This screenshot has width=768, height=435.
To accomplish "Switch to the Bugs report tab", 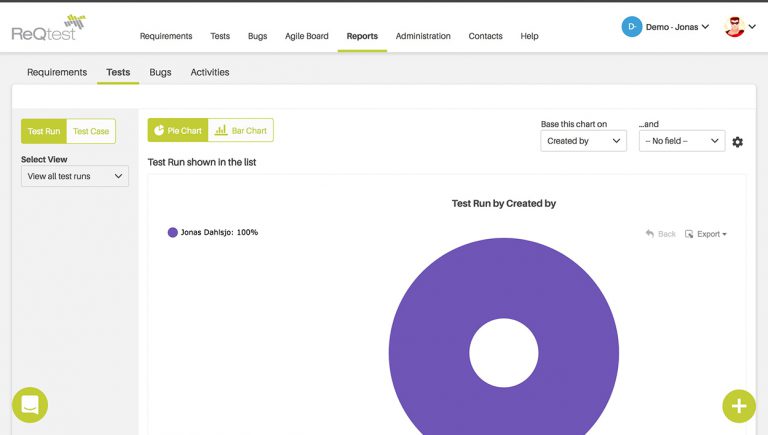I will pos(160,72).
